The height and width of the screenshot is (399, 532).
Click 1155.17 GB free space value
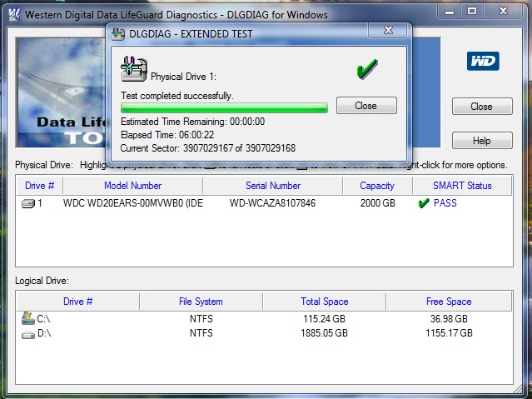449,333
